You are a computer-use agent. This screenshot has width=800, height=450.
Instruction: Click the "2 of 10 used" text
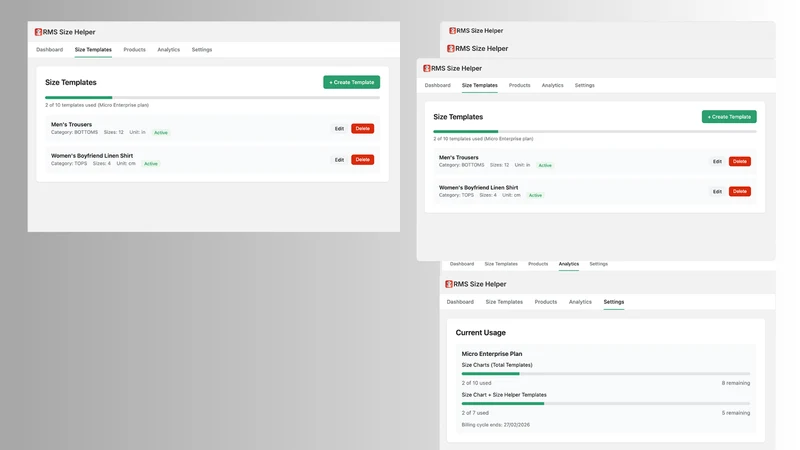click(x=477, y=383)
